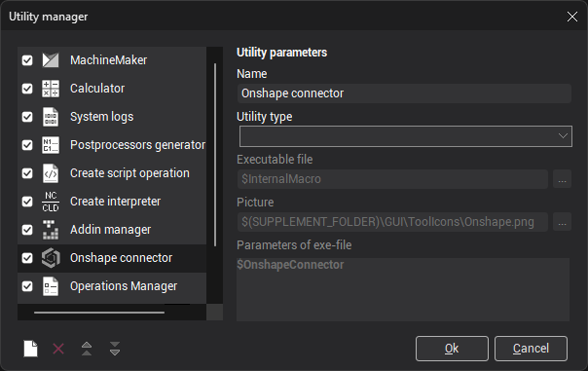588x371 pixels.
Task: Select the System logs list row
Action: coord(112,117)
